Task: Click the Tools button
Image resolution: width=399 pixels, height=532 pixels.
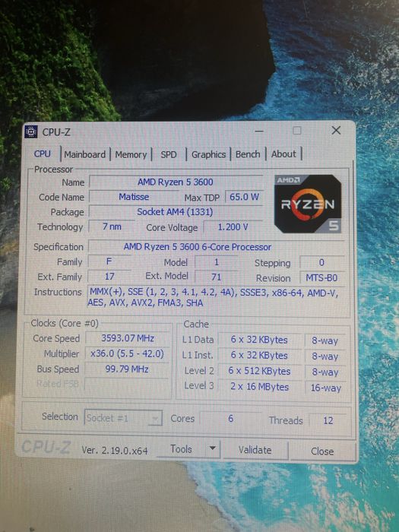Action: click(181, 449)
